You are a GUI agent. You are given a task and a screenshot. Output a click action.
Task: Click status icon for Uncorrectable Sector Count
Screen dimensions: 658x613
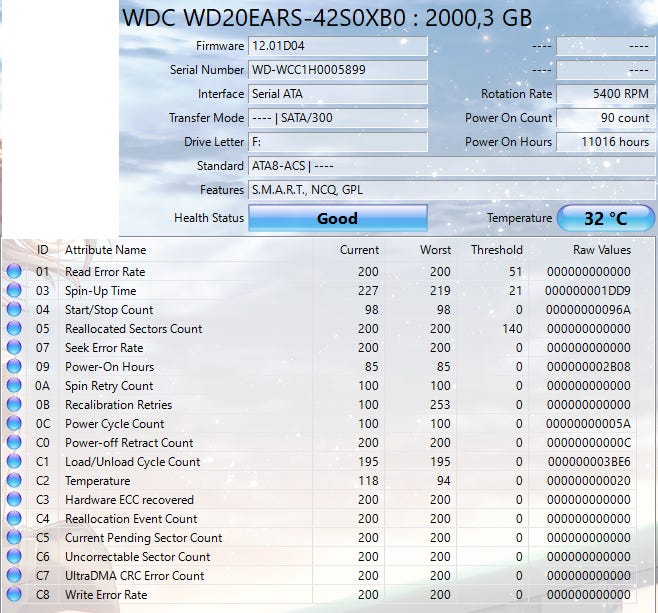14,556
